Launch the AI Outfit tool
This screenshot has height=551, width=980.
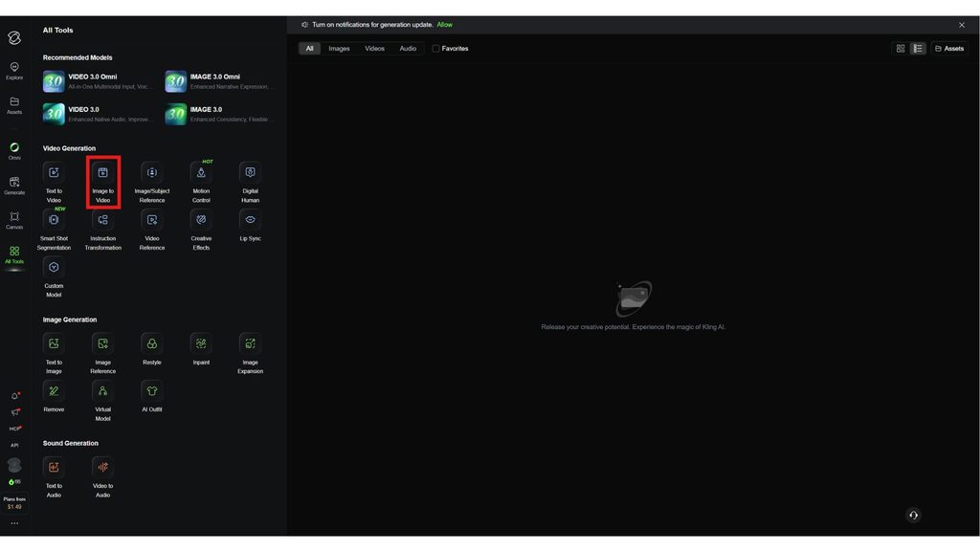point(152,397)
